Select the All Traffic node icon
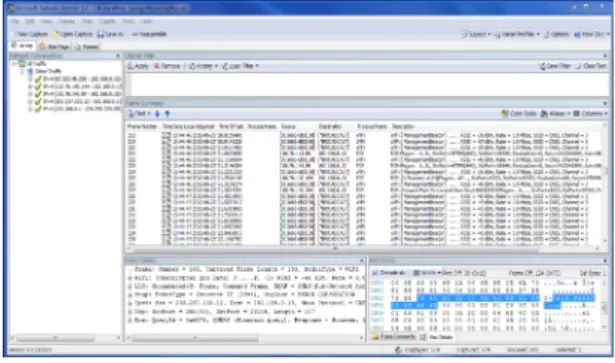 click(22, 64)
